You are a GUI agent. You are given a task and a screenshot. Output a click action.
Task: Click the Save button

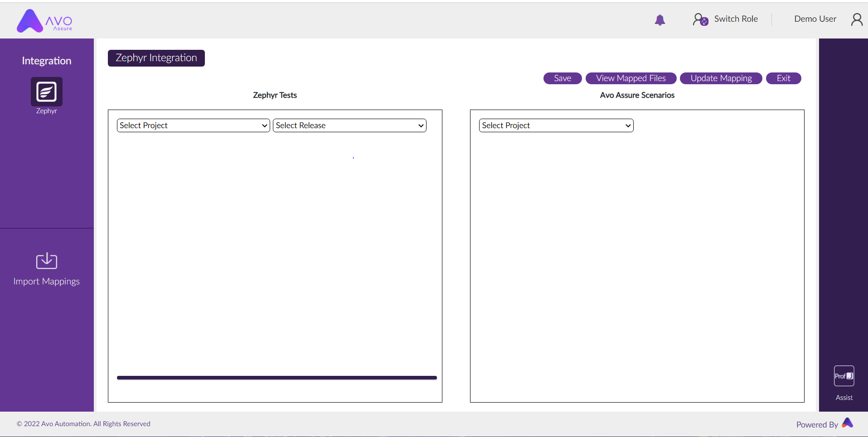tap(563, 78)
